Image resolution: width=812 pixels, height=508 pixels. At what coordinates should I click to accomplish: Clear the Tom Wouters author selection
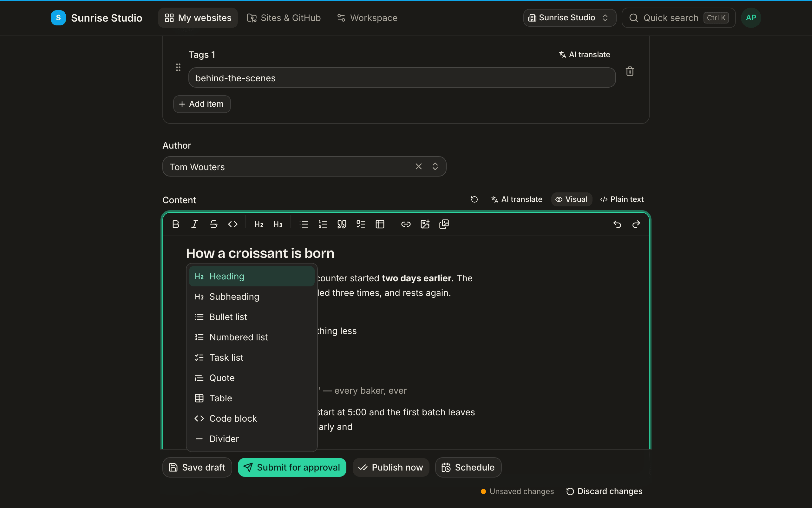click(418, 166)
